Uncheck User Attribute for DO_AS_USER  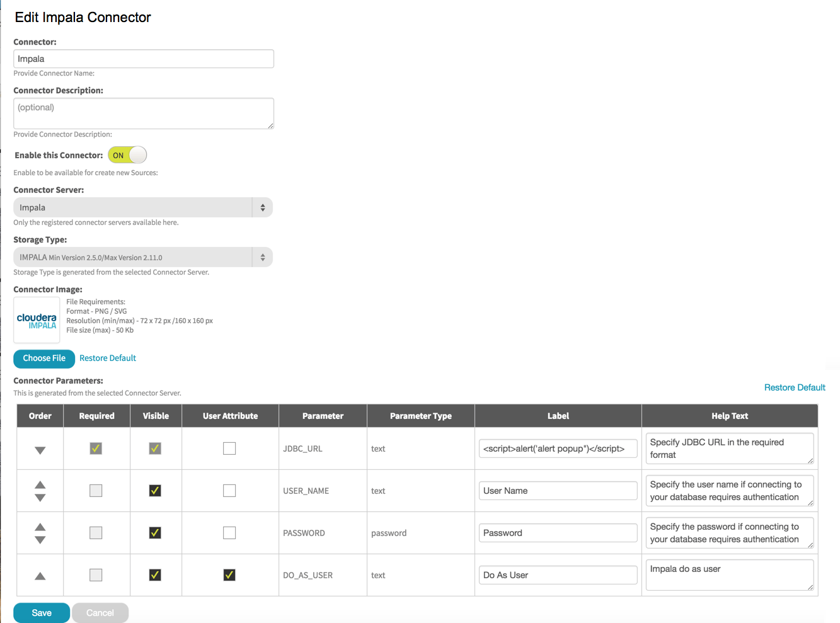coord(229,575)
